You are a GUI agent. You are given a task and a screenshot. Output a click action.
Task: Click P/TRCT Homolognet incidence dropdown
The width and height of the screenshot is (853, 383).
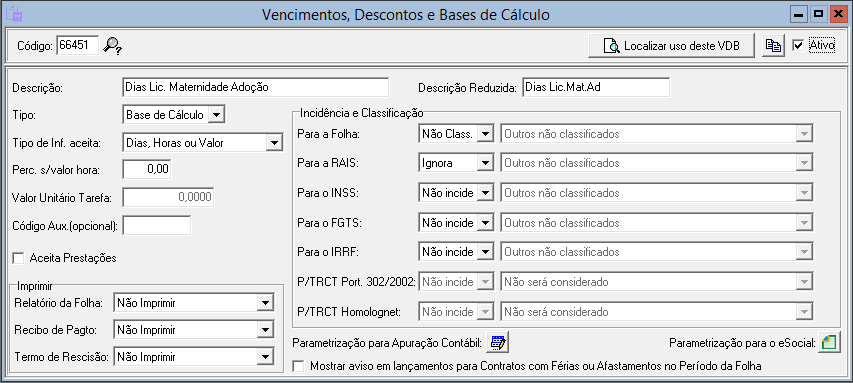pyautogui.click(x=456, y=312)
